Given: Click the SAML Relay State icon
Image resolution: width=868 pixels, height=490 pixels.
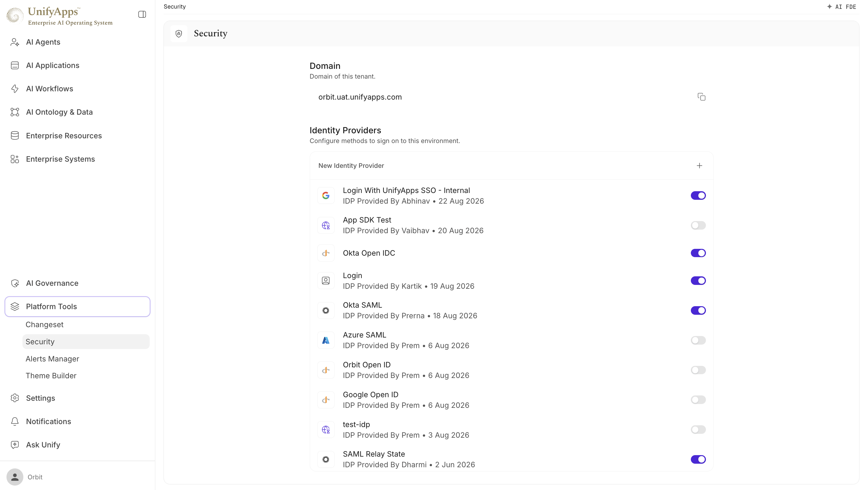Looking at the screenshot, I should [x=326, y=459].
